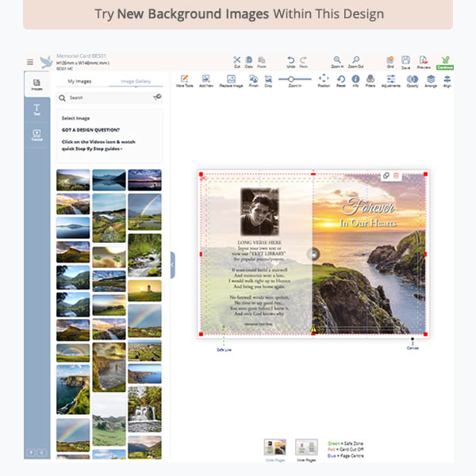476x476 pixels.
Task: Open the Text sidebar panel
Action: [36, 109]
